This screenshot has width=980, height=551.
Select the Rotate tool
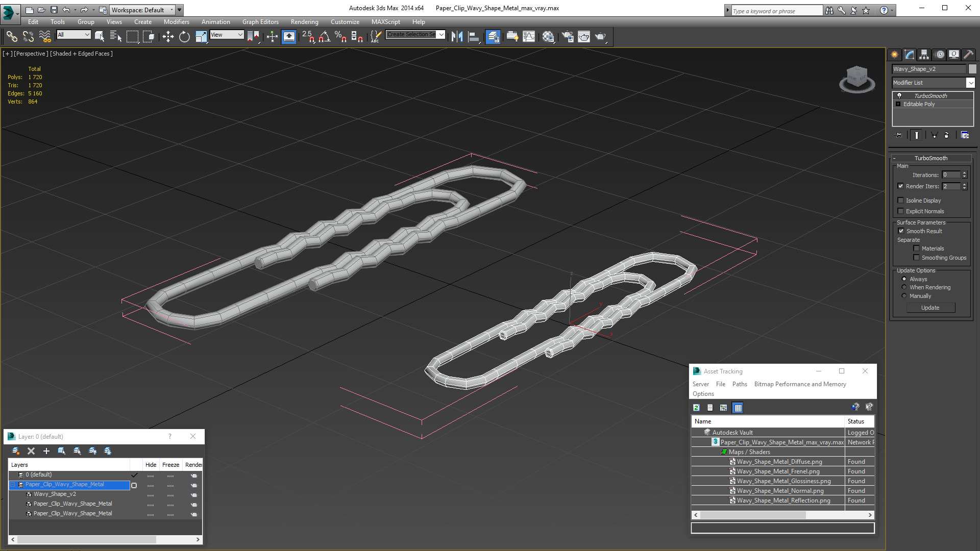click(184, 36)
